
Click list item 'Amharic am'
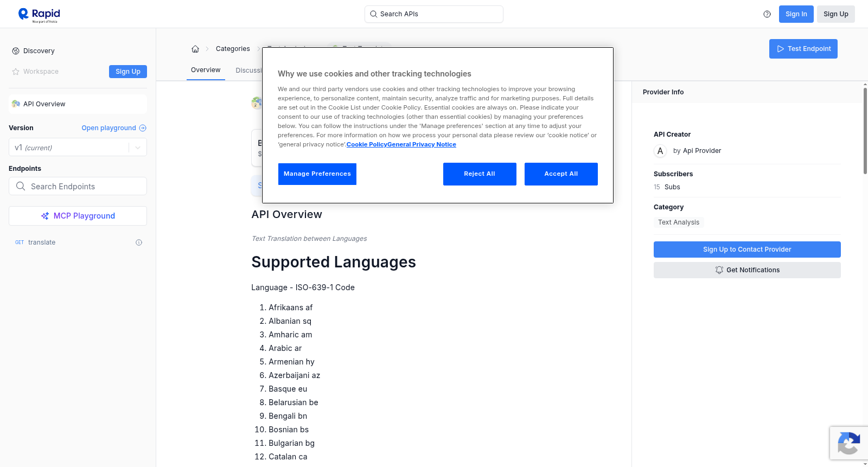(x=290, y=335)
